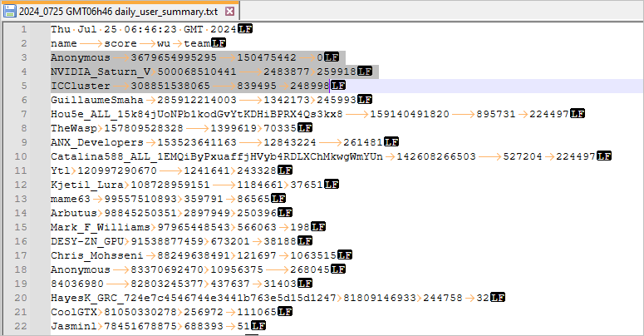Close the daily_user_summary.txt tab
This screenshot has height=336, width=644.
point(229,10)
